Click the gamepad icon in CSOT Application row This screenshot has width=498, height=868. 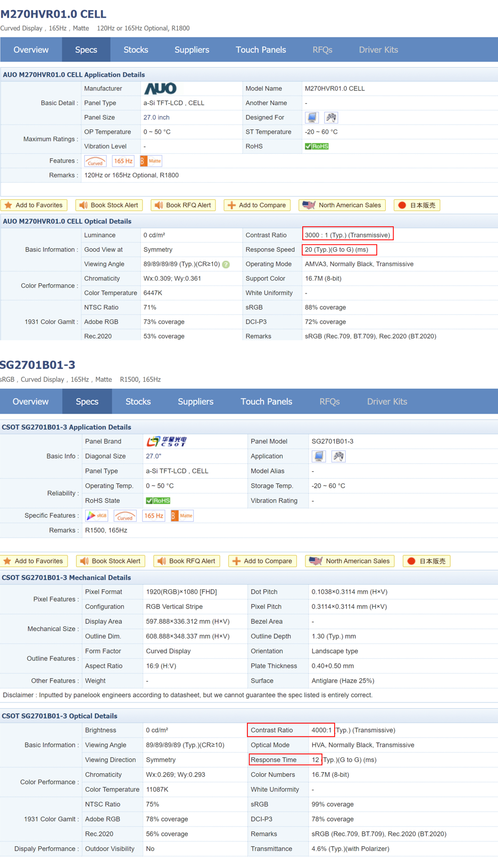tap(338, 456)
